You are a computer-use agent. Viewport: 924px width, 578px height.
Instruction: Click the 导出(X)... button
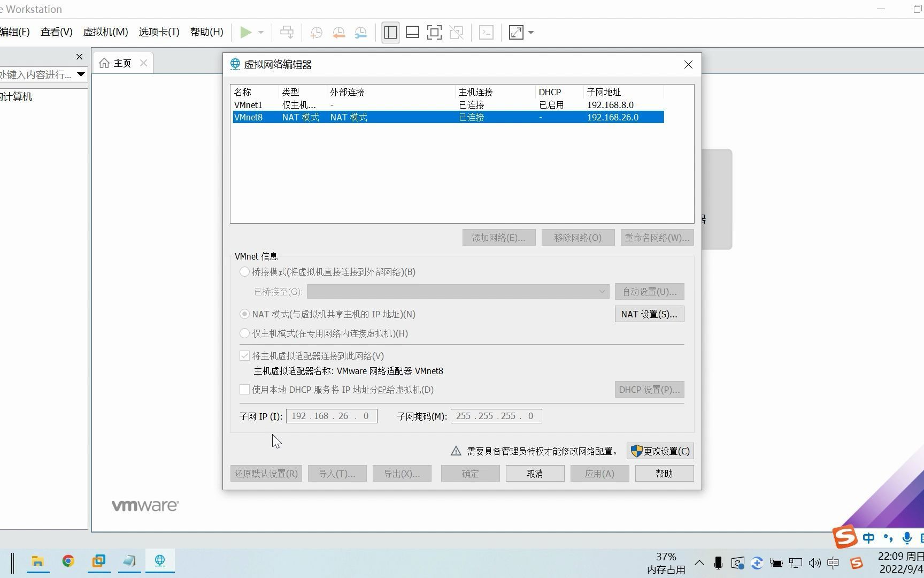pos(402,474)
